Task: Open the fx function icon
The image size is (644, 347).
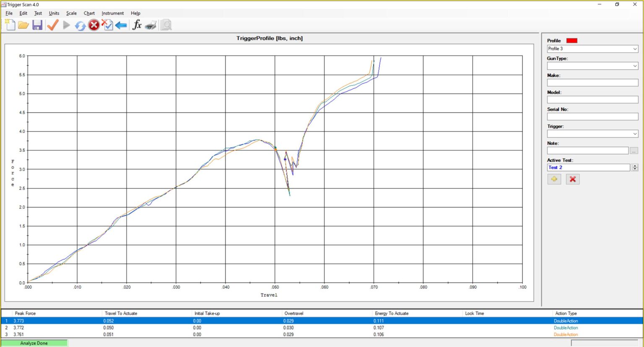Action: pyautogui.click(x=137, y=25)
